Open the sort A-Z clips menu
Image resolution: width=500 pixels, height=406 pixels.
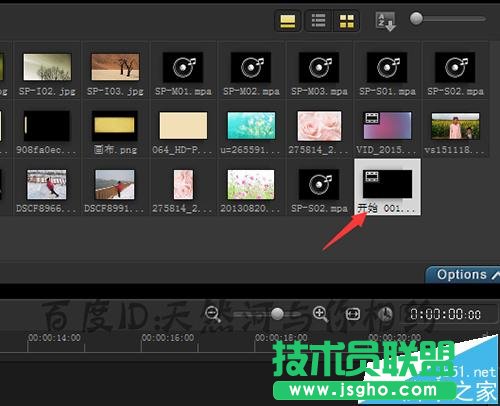(x=385, y=21)
